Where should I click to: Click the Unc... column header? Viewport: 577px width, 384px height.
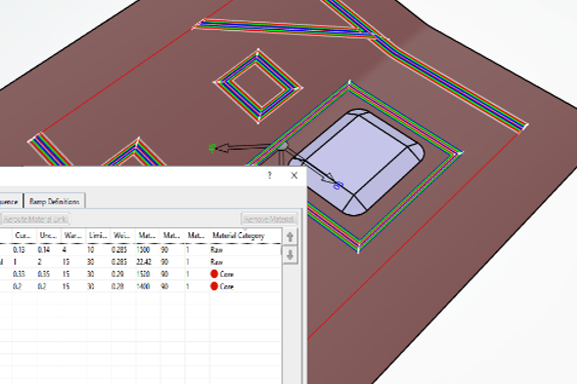49,235
